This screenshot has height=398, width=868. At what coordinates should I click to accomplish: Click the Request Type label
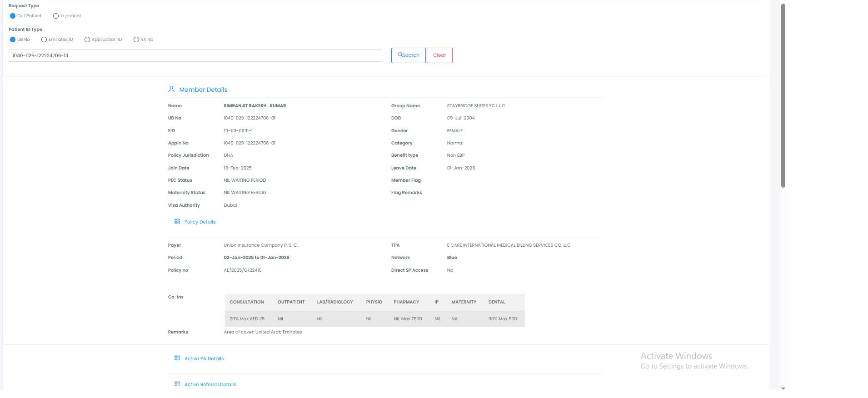(24, 6)
